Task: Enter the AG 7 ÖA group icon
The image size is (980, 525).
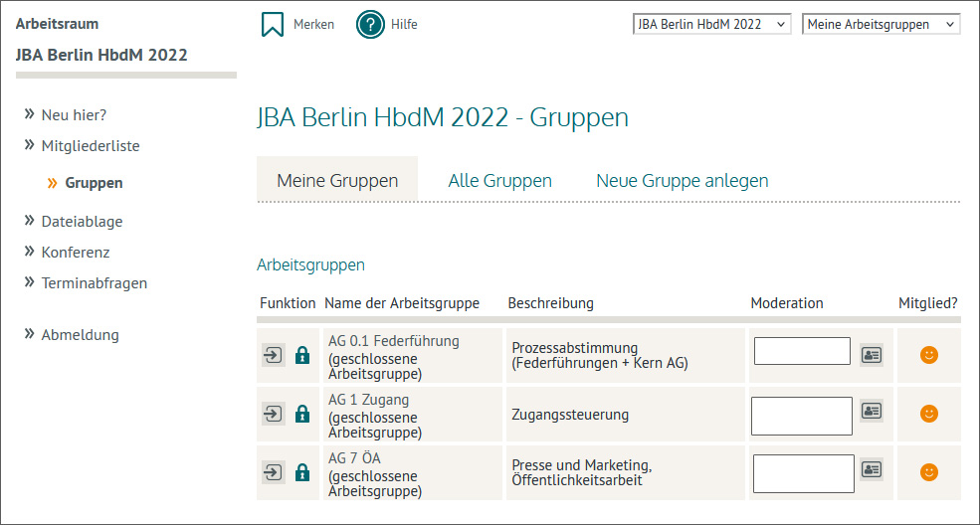Action: 274,472
